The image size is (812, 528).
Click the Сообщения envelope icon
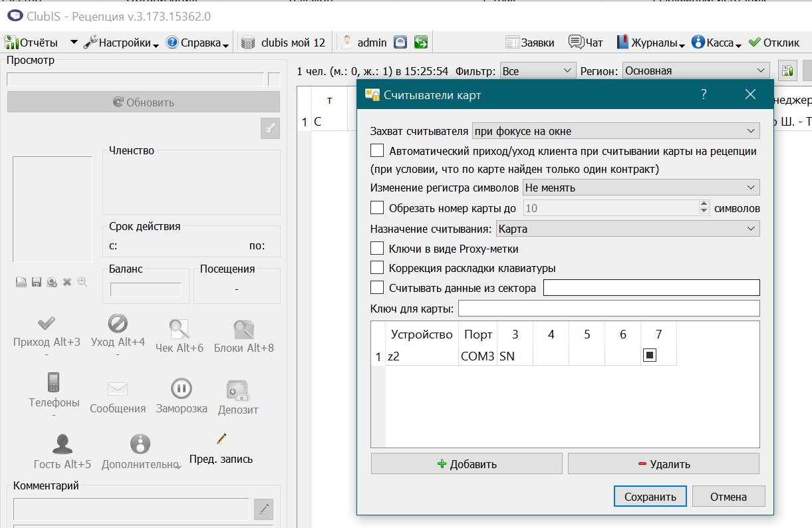(x=118, y=389)
